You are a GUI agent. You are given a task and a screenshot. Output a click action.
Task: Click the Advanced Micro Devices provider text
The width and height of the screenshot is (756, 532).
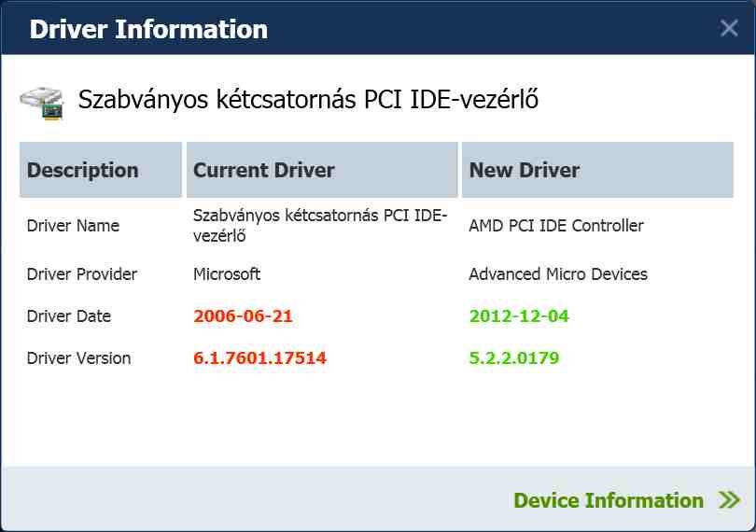[x=558, y=274]
